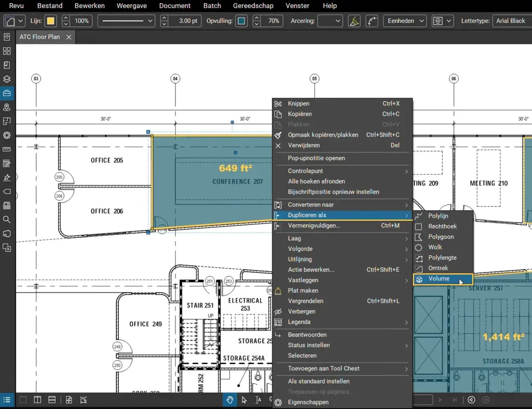The image size is (532, 409).
Task: Open the Properties gear panel in sidebar
Action: coord(7,135)
